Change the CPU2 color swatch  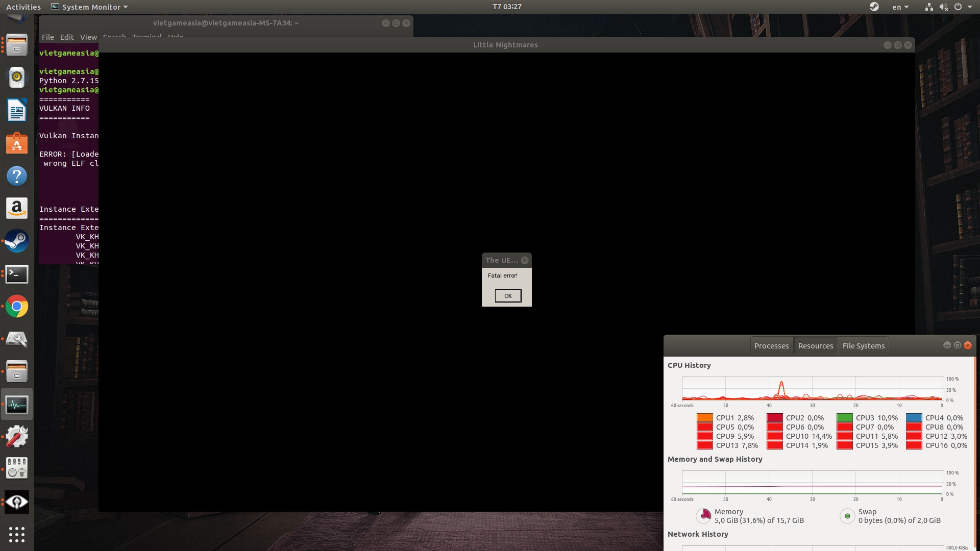(775, 418)
